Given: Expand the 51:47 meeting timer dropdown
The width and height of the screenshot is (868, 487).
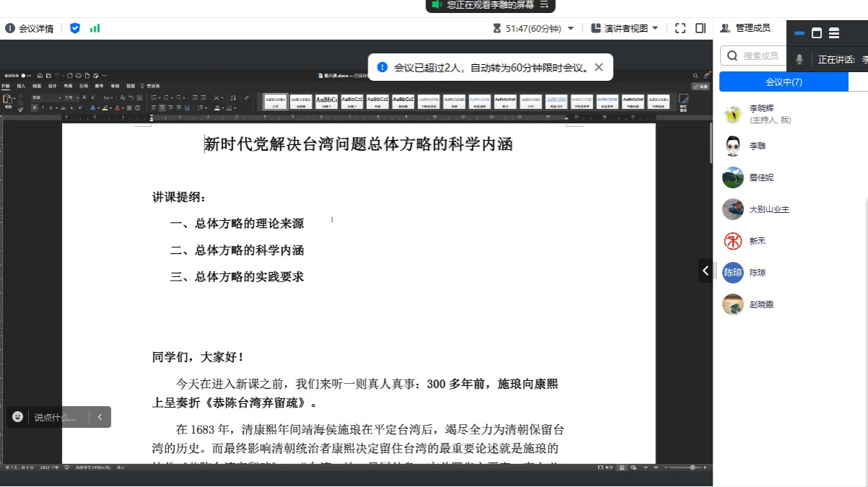Looking at the screenshot, I should pos(570,28).
